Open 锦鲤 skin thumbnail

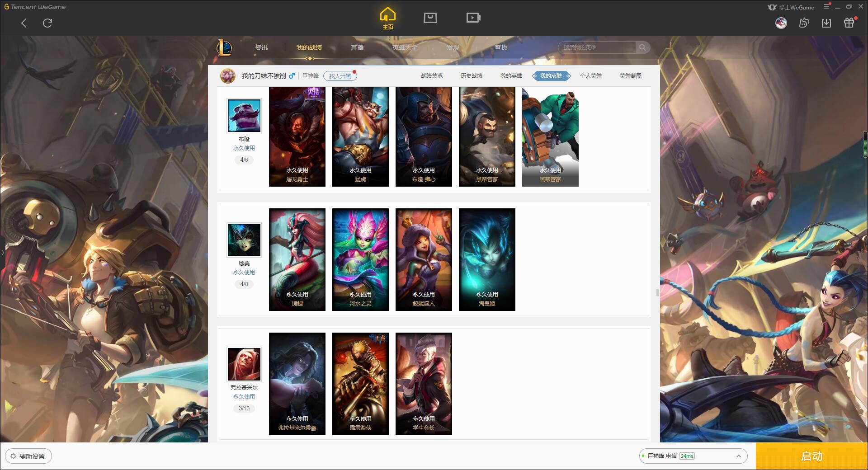(x=297, y=259)
